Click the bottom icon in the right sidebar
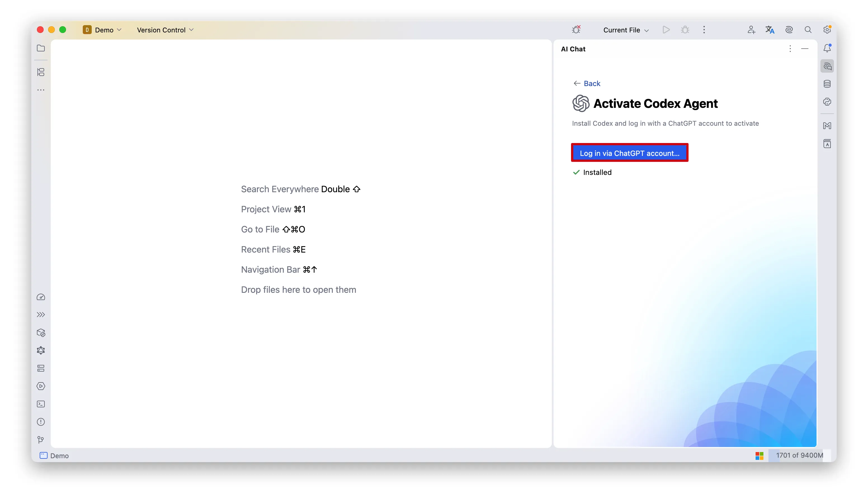 tap(827, 144)
